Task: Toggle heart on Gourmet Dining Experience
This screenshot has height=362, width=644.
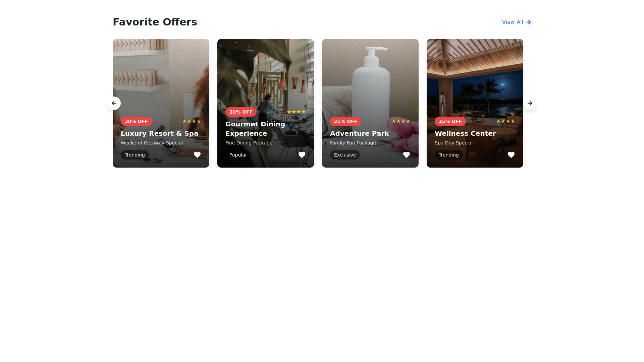Action: click(302, 155)
